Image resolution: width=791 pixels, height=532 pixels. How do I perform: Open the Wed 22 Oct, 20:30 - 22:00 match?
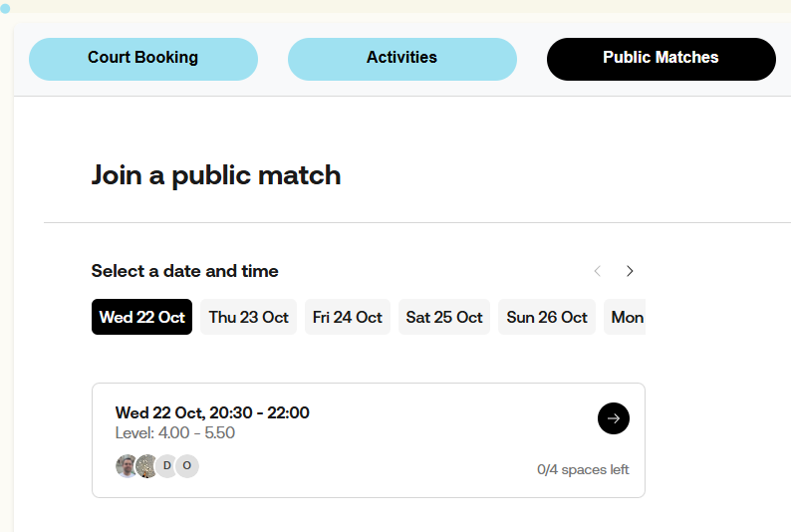[212, 412]
